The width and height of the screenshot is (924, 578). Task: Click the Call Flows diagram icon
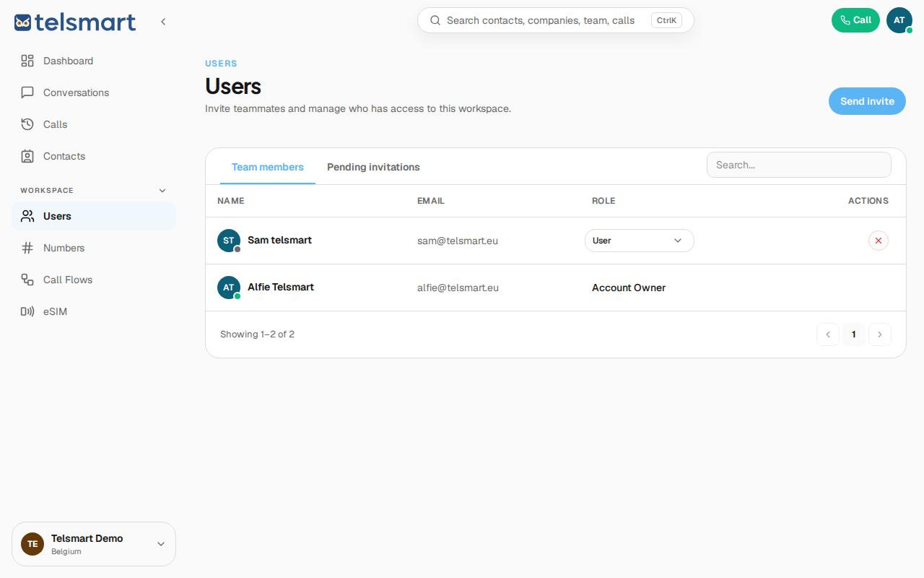[x=27, y=280]
